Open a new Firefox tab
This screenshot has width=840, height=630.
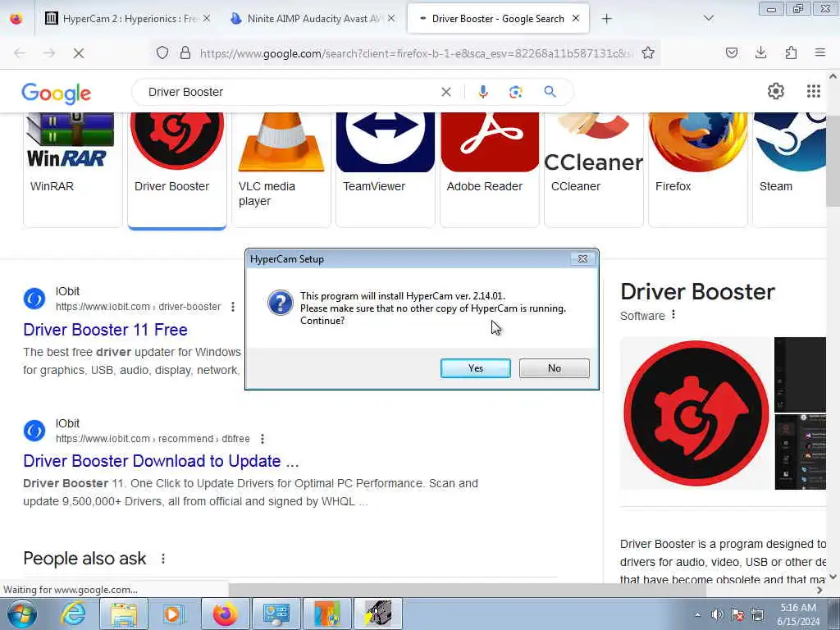tap(606, 19)
